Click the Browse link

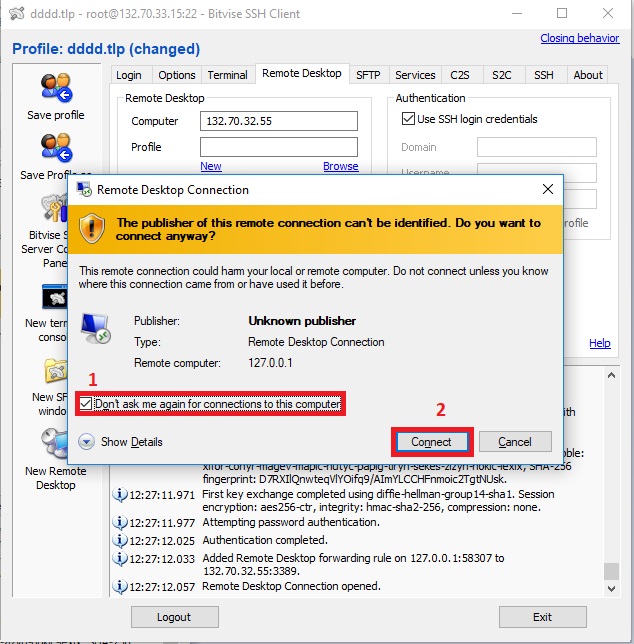coord(340,166)
